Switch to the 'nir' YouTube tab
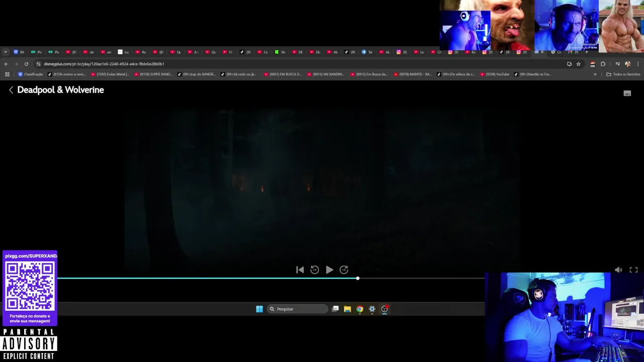This screenshot has width=644, height=362. [89, 52]
